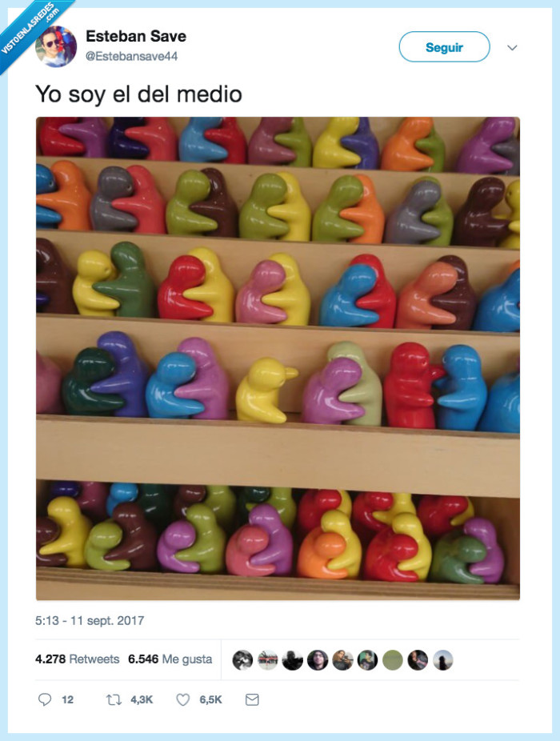
Task: Open Esteban Save's profile avatar
Action: (56, 46)
